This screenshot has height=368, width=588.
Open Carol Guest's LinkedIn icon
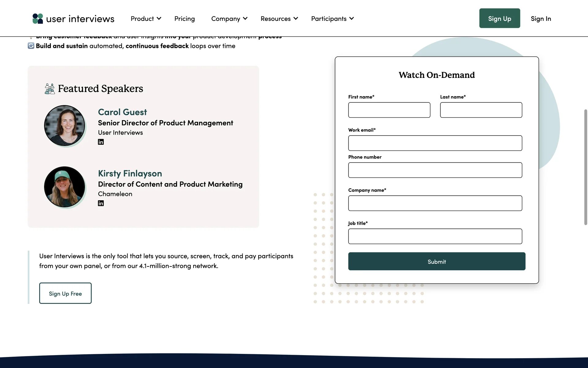(101, 142)
